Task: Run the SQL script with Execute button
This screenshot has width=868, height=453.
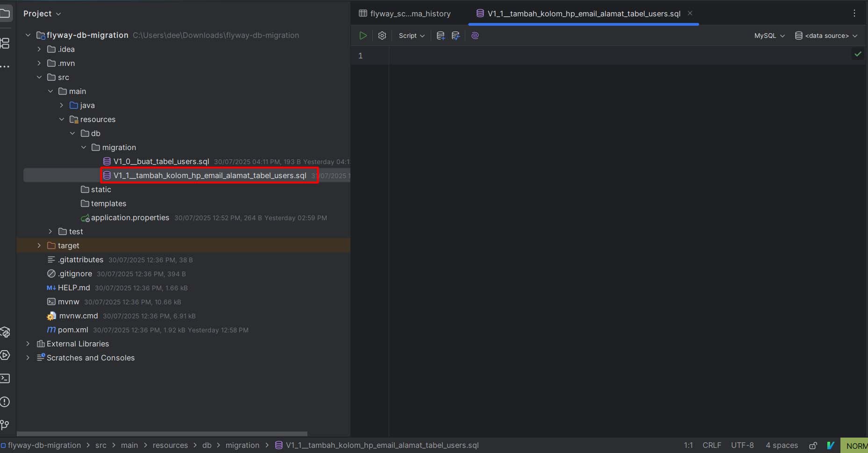Action: pos(363,36)
